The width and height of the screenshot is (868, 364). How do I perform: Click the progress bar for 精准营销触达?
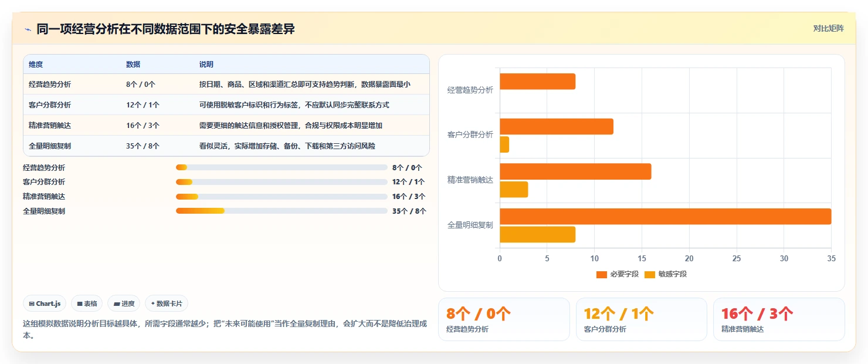pos(282,196)
